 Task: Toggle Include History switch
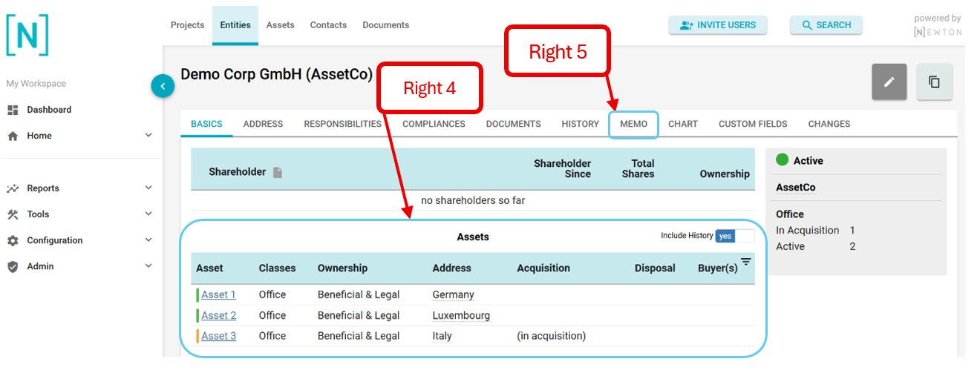tap(734, 236)
